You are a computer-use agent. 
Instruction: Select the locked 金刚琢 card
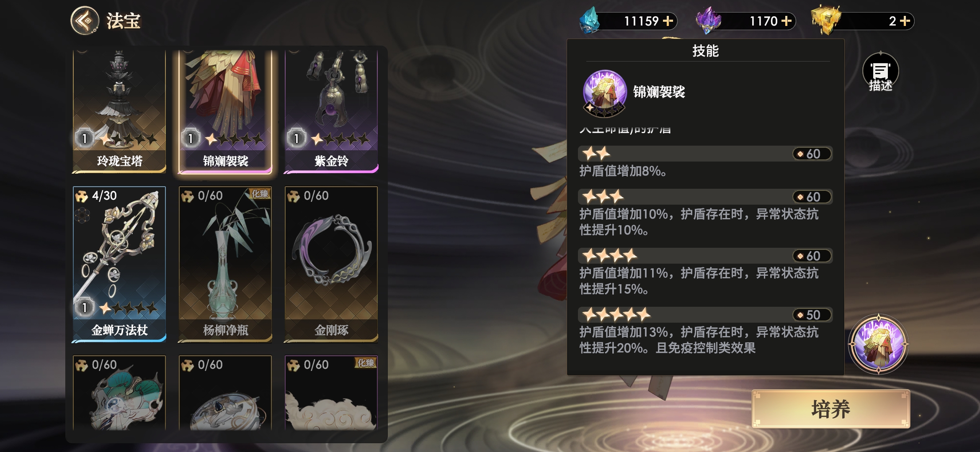click(331, 264)
